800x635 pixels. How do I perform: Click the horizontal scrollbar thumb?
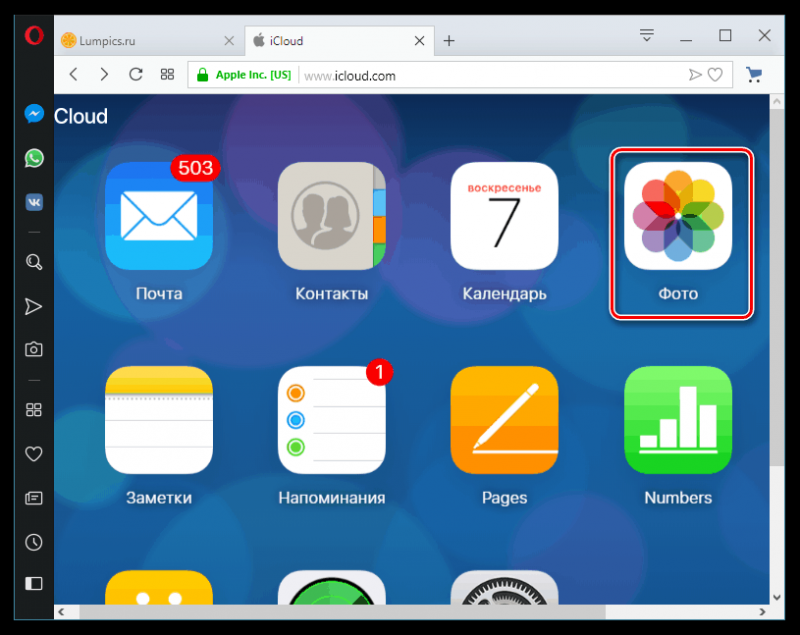coord(342,612)
